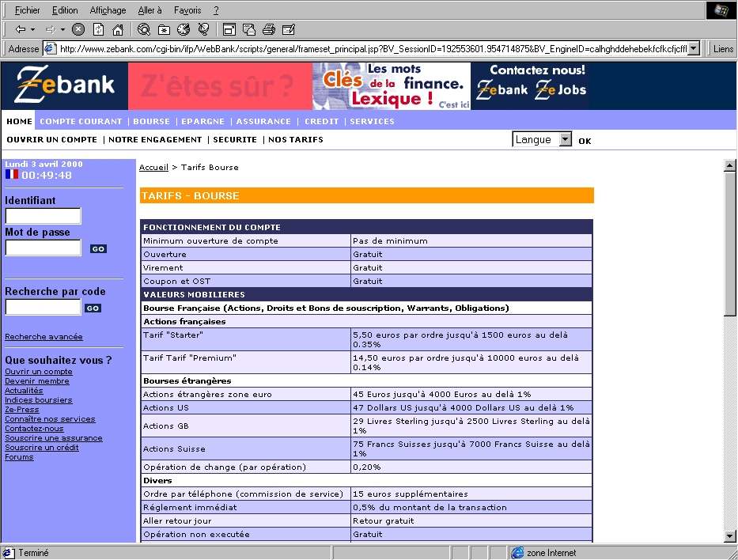Image resolution: width=738 pixels, height=560 pixels.
Task: Switch to the EPARGNE tab
Action: tap(202, 121)
